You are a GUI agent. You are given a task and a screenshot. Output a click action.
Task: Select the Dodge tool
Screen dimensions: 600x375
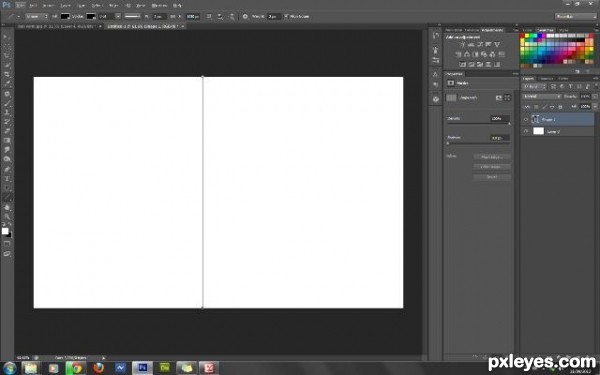[x=7, y=159]
